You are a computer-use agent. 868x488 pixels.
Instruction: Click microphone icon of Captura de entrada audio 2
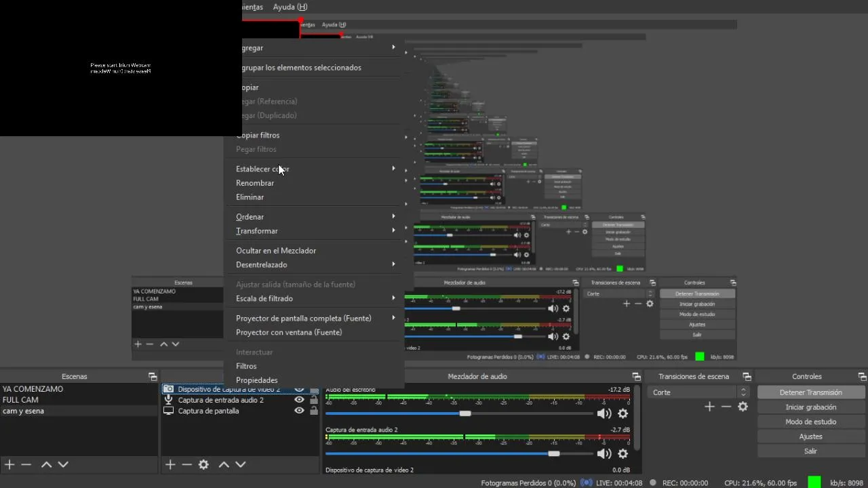pyautogui.click(x=169, y=400)
